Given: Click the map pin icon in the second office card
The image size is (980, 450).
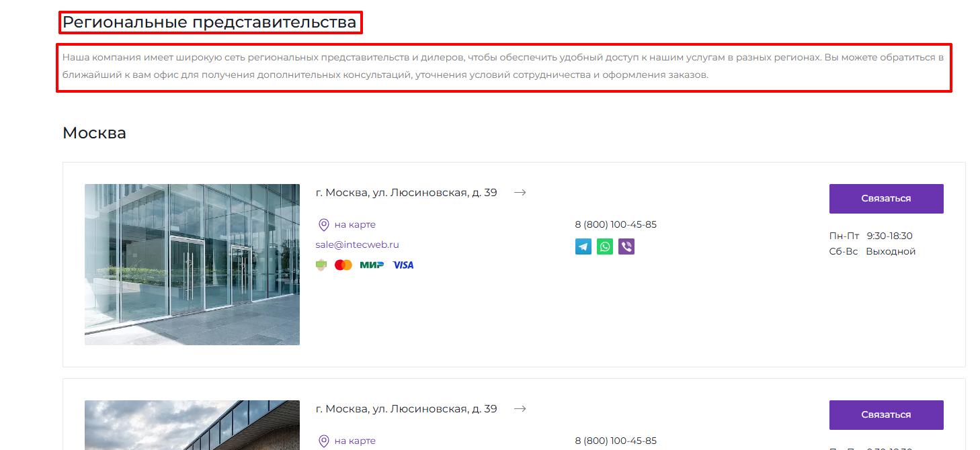Looking at the screenshot, I should click(x=323, y=441).
